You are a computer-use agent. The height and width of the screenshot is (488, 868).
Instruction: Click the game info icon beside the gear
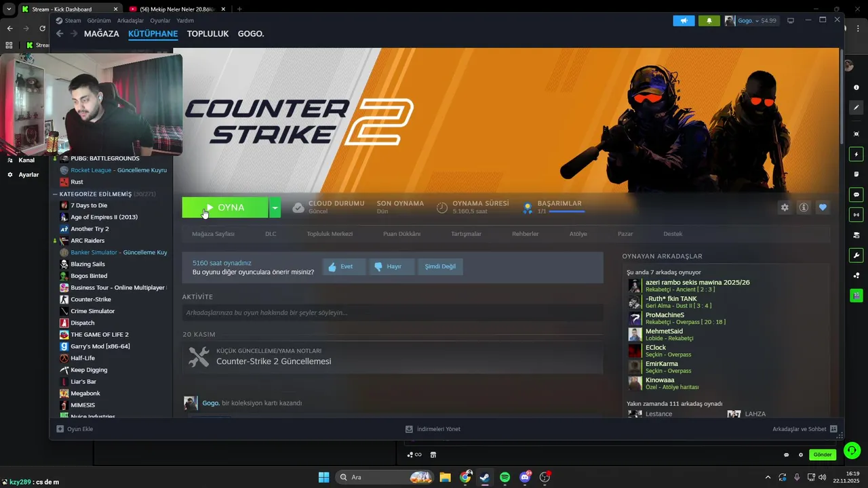click(x=804, y=207)
